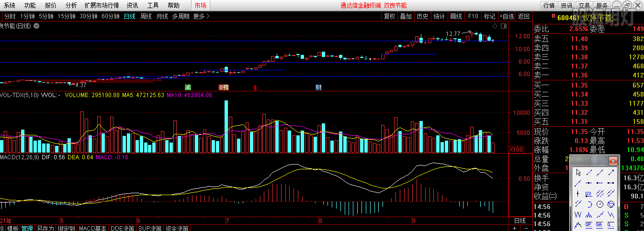Switch chart to 周线 weekly period
The image size is (644, 231).
(x=146, y=16)
